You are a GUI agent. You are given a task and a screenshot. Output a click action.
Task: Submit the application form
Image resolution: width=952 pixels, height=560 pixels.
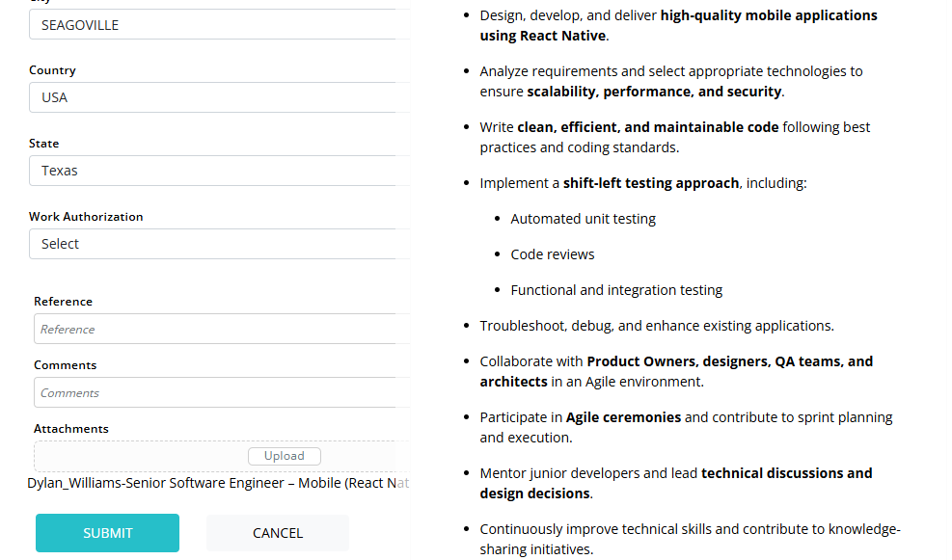pos(107,533)
